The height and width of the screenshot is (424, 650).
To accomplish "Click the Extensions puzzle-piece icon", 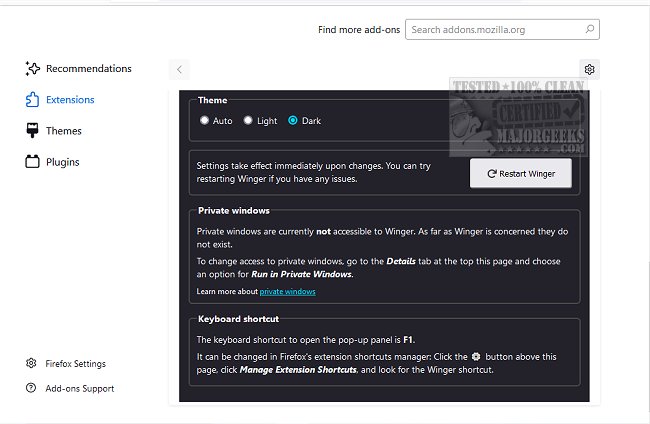I will pos(32,100).
